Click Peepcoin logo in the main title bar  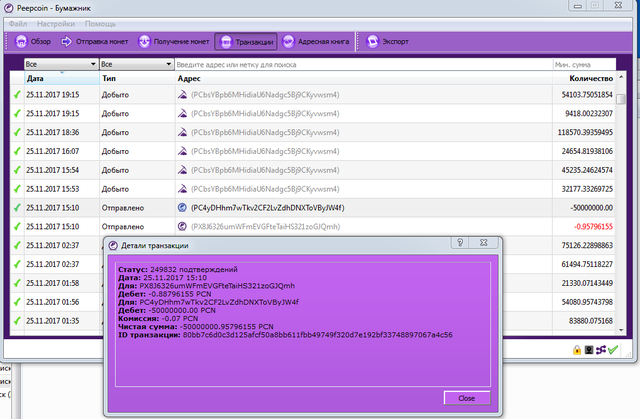[x=9, y=8]
